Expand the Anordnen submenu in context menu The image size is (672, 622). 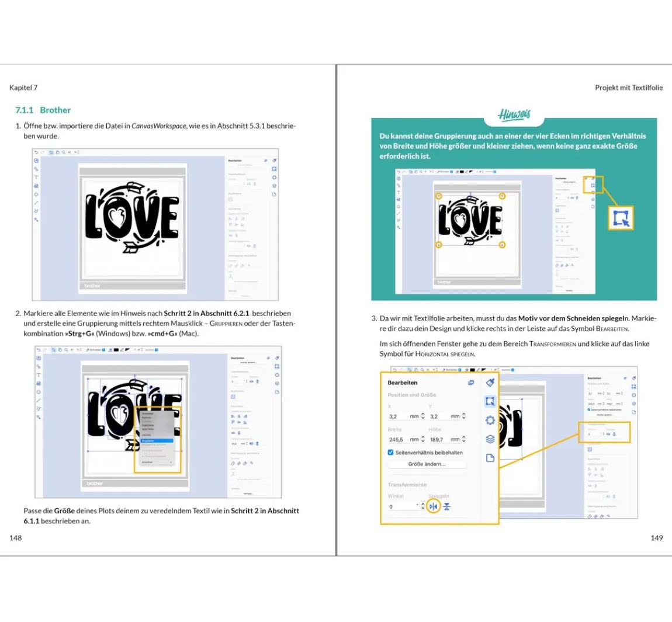point(157,462)
